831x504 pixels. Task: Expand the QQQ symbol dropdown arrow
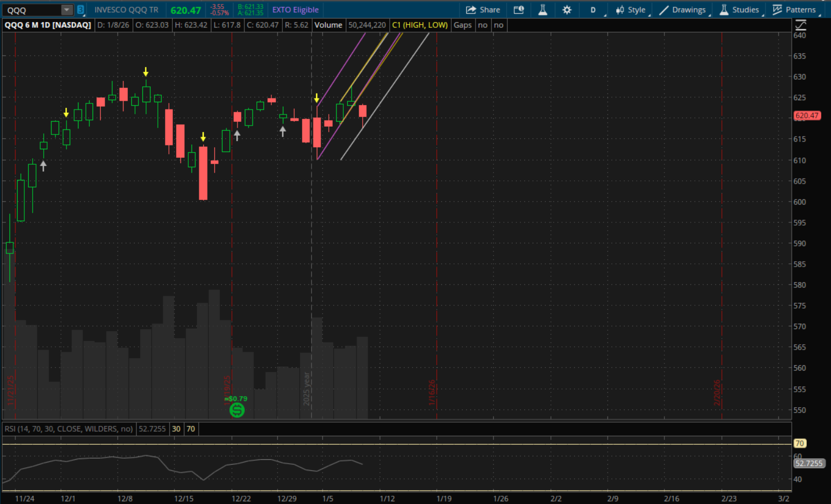(x=66, y=10)
